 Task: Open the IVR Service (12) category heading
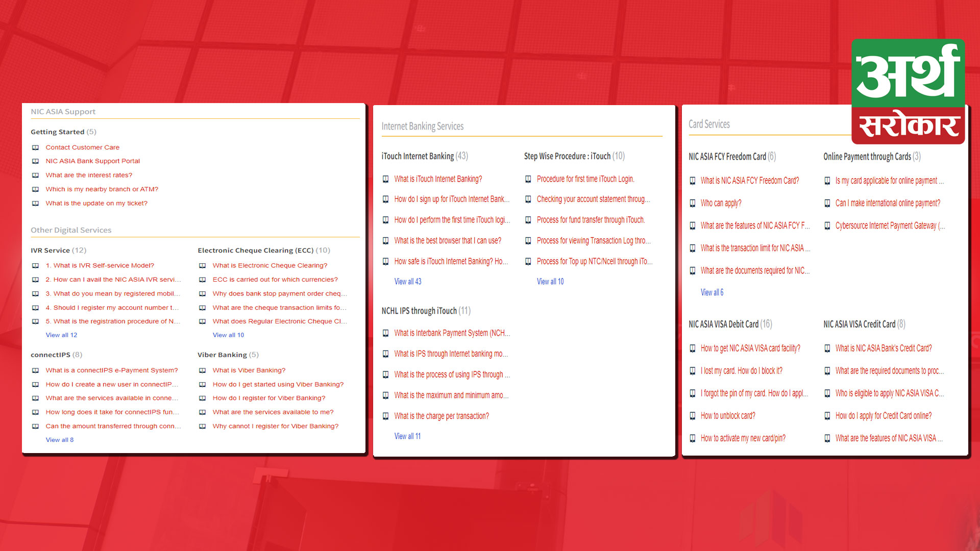tap(58, 251)
